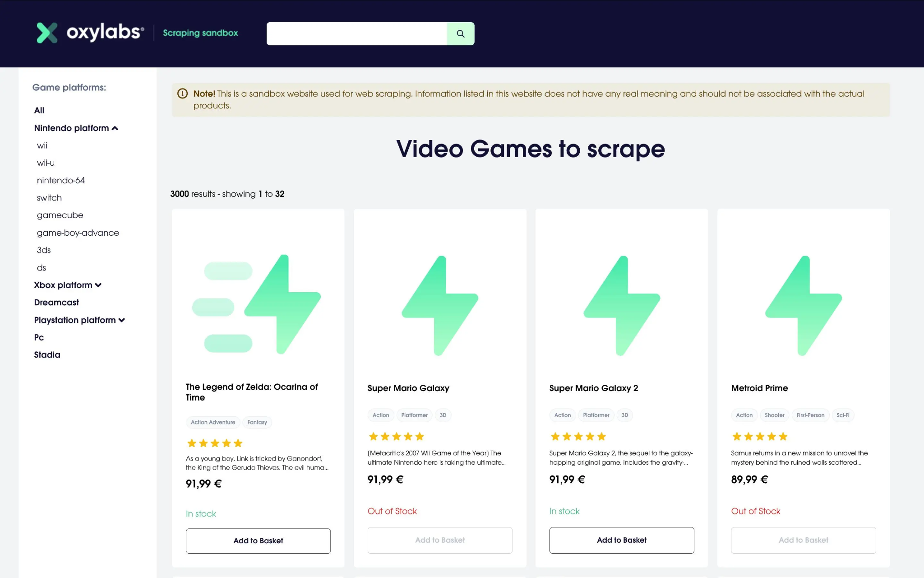Collapse the Nintendo platform section

[76, 128]
